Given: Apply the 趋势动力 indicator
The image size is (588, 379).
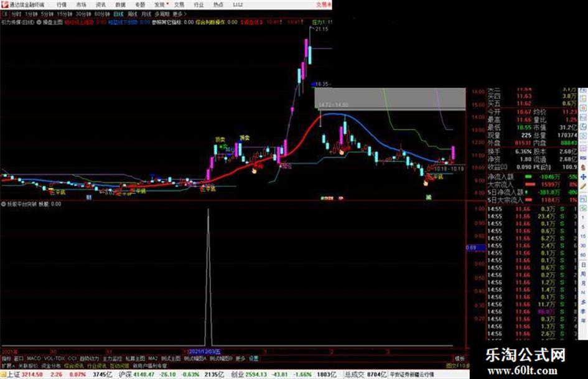Looking at the screenshot, I should click(89, 358).
